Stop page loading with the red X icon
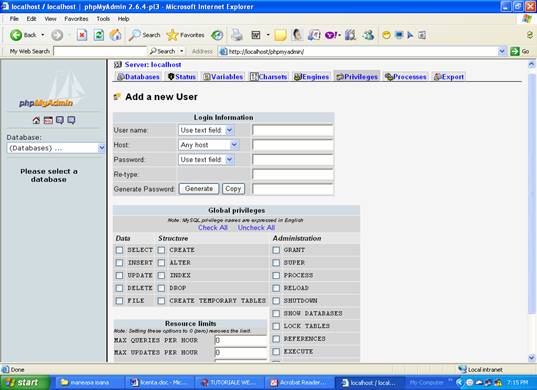537x390 pixels. tap(82, 35)
